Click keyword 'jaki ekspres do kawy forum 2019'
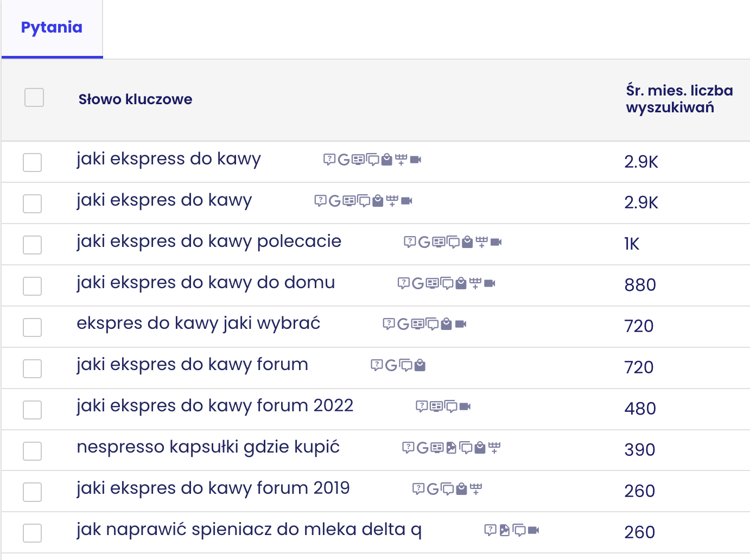 (213, 488)
